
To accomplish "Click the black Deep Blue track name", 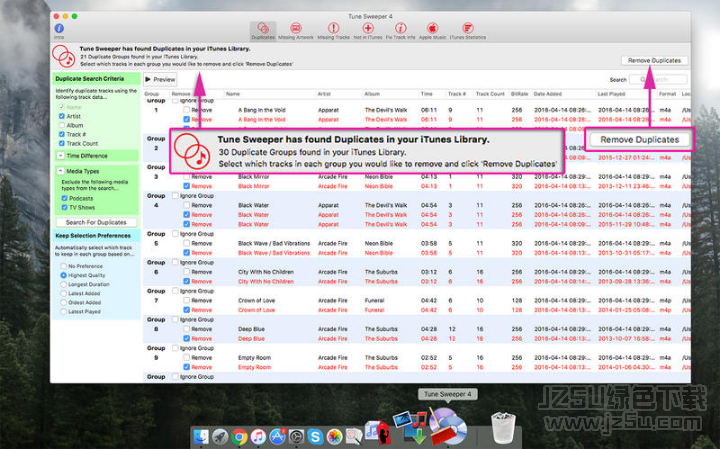I will click(251, 329).
